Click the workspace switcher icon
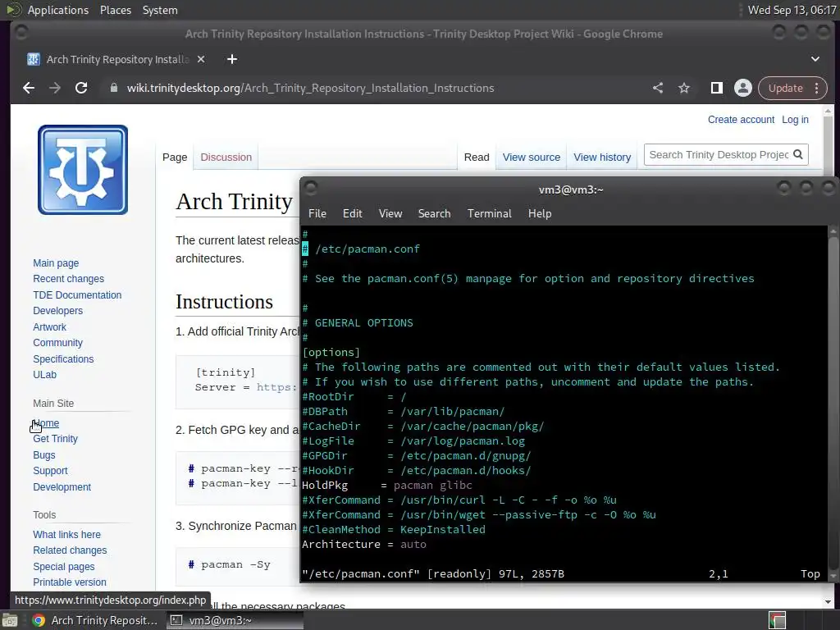Viewport: 840px width, 630px height. point(777,620)
